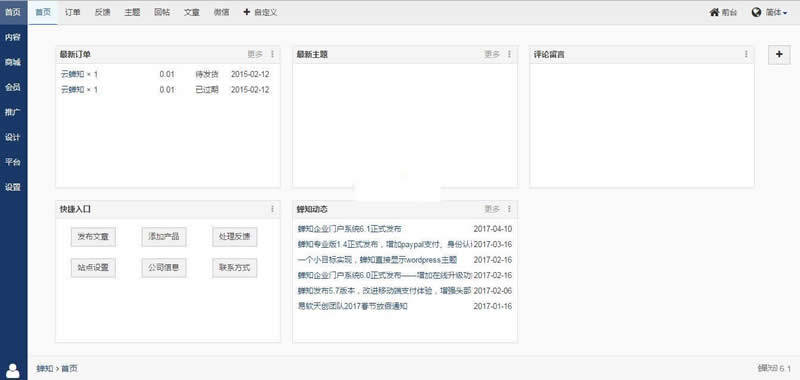
Task: Switch to the 文章 top tab
Action: pyautogui.click(x=192, y=12)
